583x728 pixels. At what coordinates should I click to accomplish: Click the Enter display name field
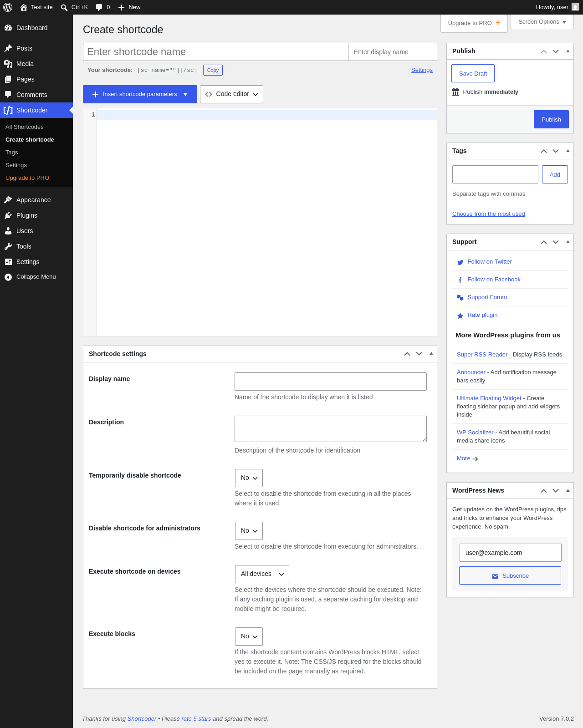[393, 52]
